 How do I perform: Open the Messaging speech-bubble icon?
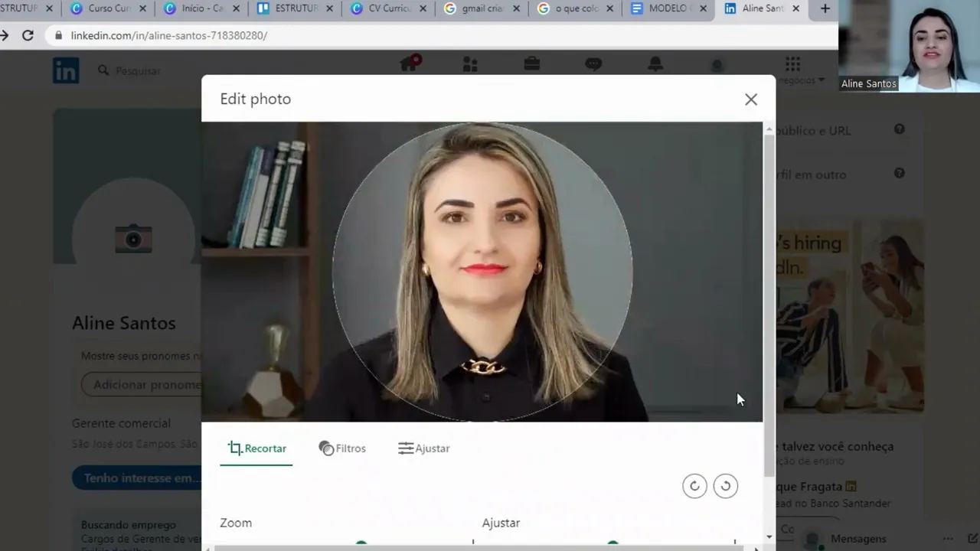pos(593,64)
